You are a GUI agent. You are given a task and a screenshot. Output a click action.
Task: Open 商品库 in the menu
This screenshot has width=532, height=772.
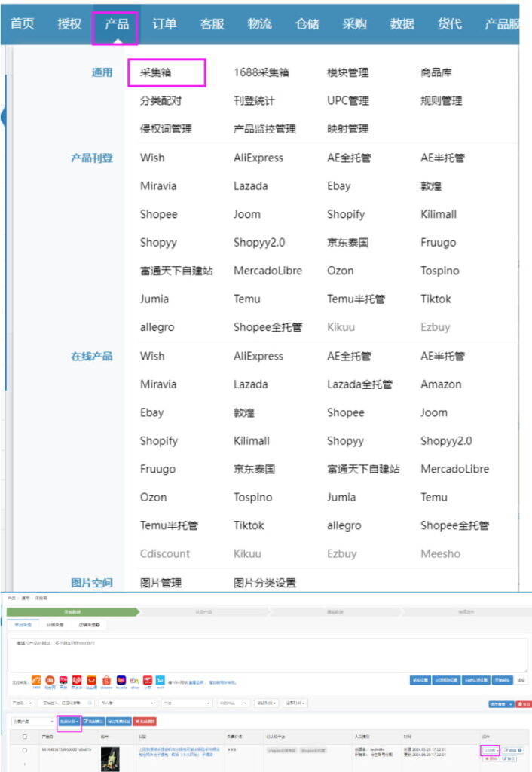436,72
